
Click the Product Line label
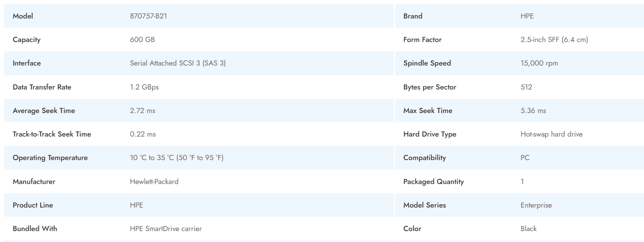pos(33,205)
